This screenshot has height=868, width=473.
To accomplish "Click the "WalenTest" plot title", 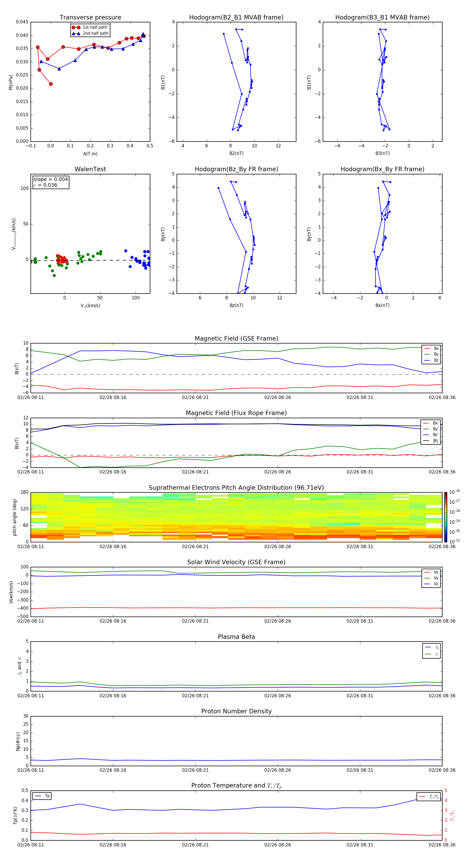I will coord(90,169).
